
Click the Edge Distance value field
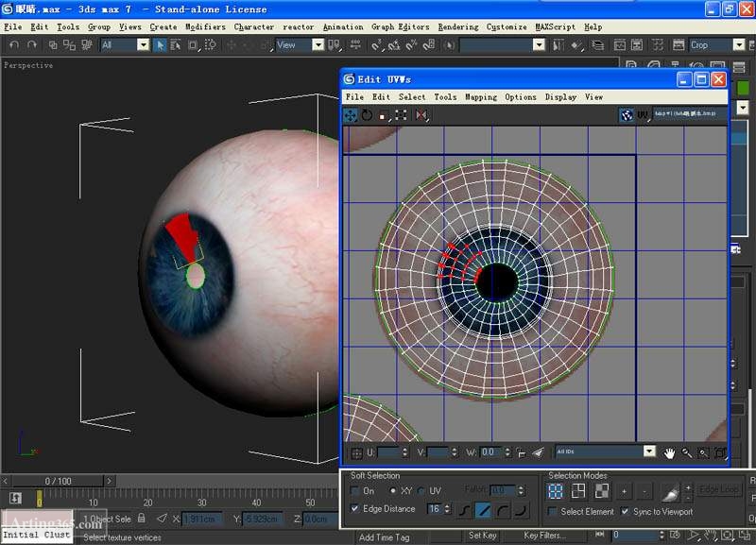coord(435,509)
